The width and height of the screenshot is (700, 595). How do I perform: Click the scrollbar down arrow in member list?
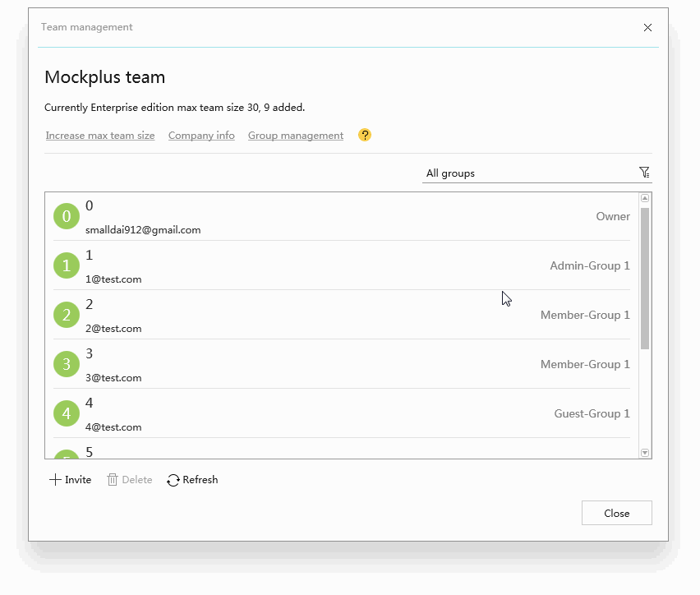[645, 453]
